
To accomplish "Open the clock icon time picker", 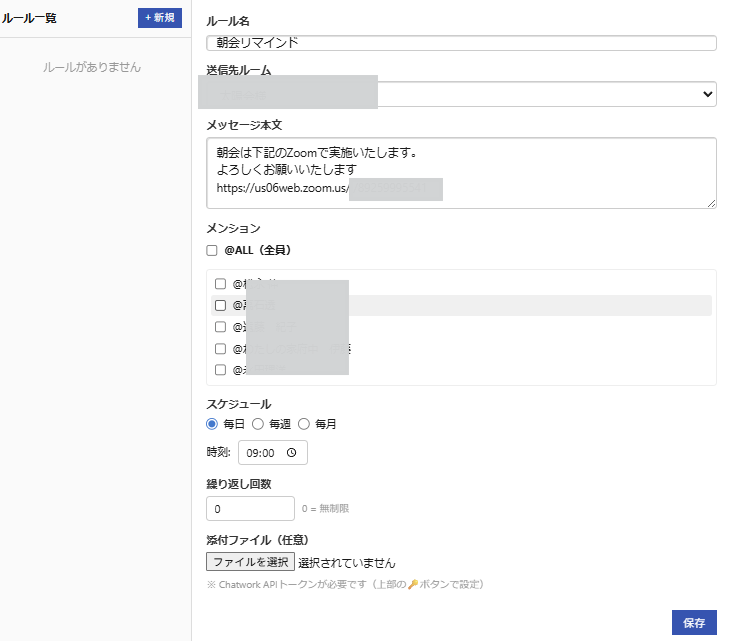I will (292, 453).
